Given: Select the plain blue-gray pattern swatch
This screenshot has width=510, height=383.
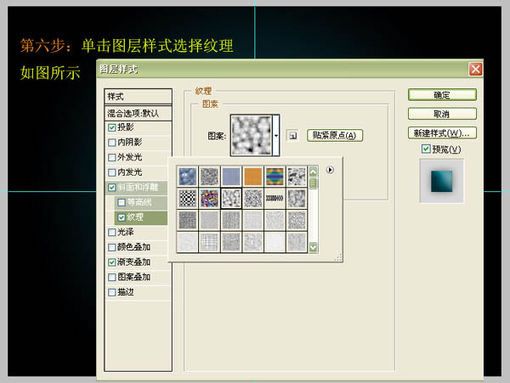Looking at the screenshot, I should click(231, 176).
